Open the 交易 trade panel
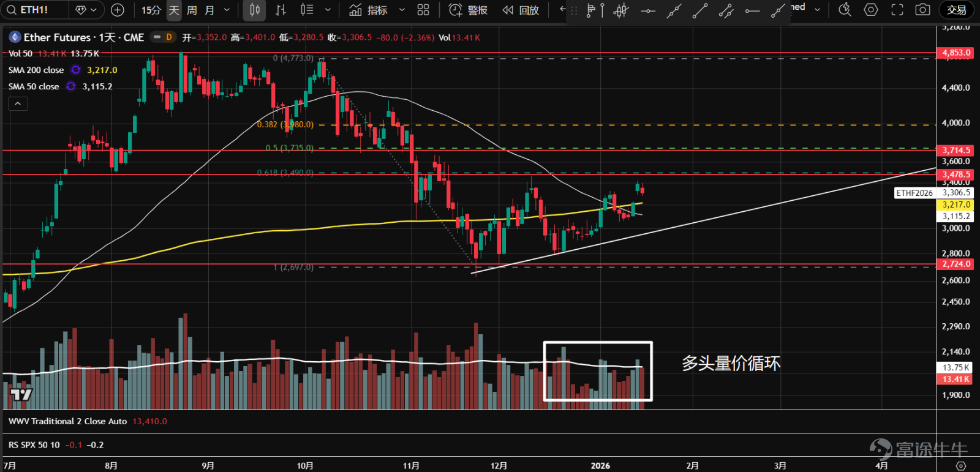Image resolution: width=980 pixels, height=472 pixels. (956, 10)
